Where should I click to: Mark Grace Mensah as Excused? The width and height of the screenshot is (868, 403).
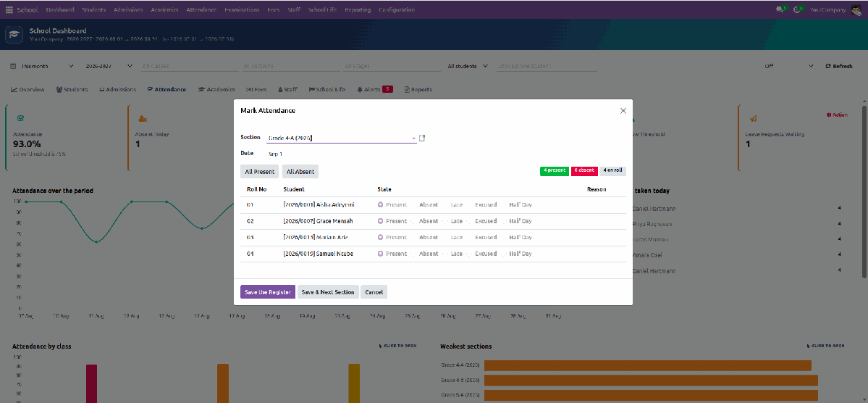486,221
